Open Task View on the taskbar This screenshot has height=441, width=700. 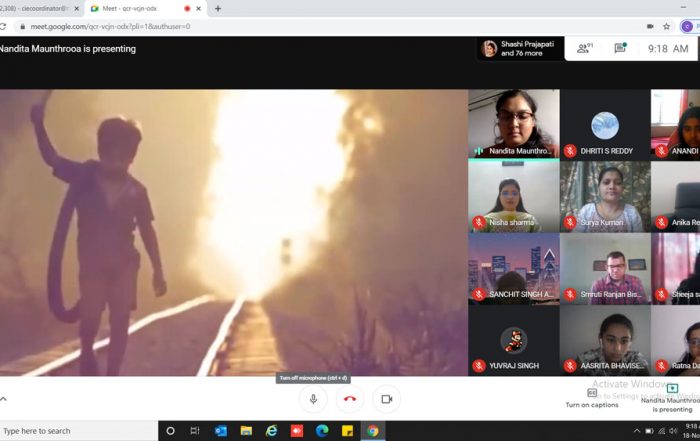pos(195,431)
